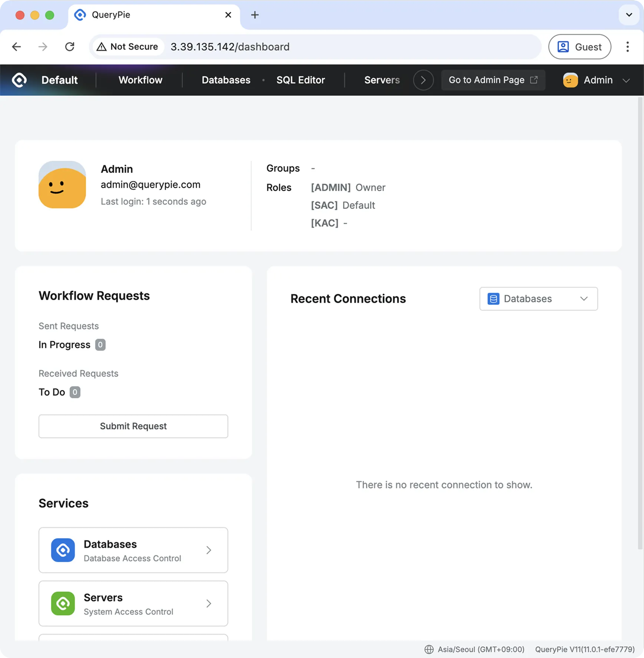Click the browser reload page icon
This screenshot has height=658, width=644.
tap(70, 47)
